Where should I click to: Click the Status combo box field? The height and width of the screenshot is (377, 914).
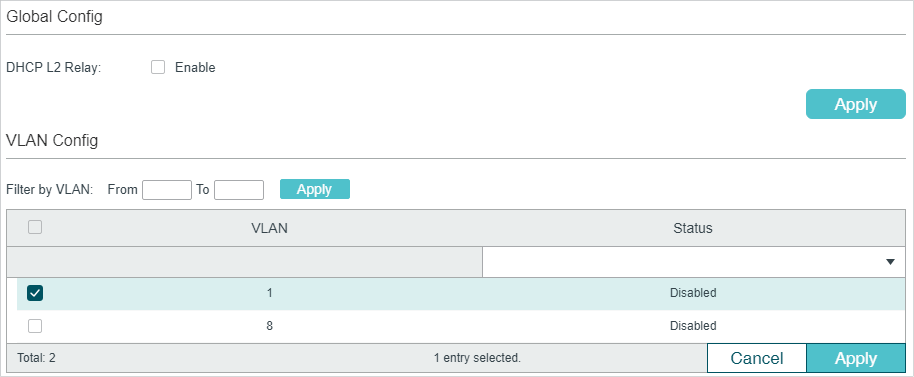pos(694,262)
